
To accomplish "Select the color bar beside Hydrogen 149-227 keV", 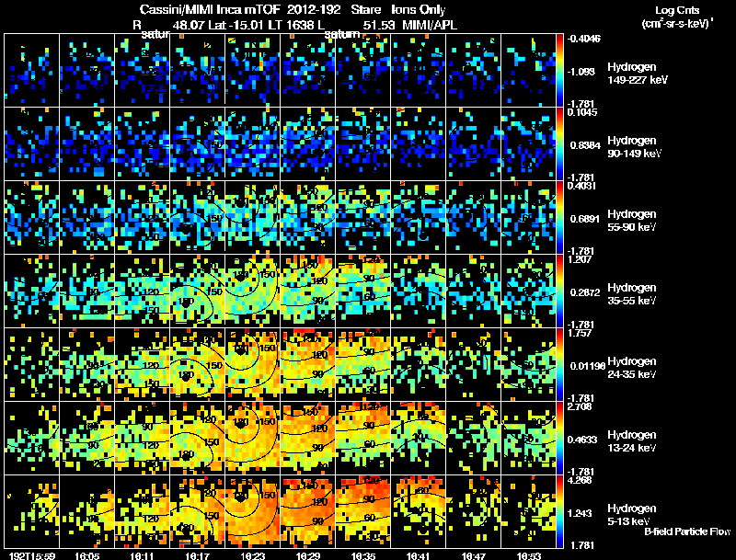I will [559, 71].
